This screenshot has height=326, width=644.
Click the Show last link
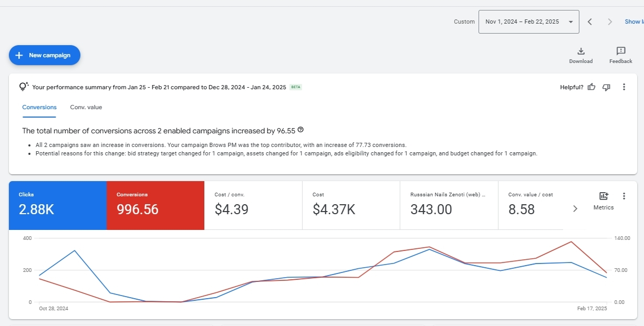click(633, 22)
